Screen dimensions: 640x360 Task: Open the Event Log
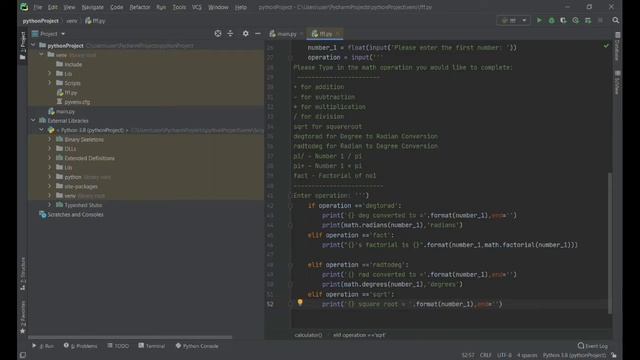(x=593, y=346)
